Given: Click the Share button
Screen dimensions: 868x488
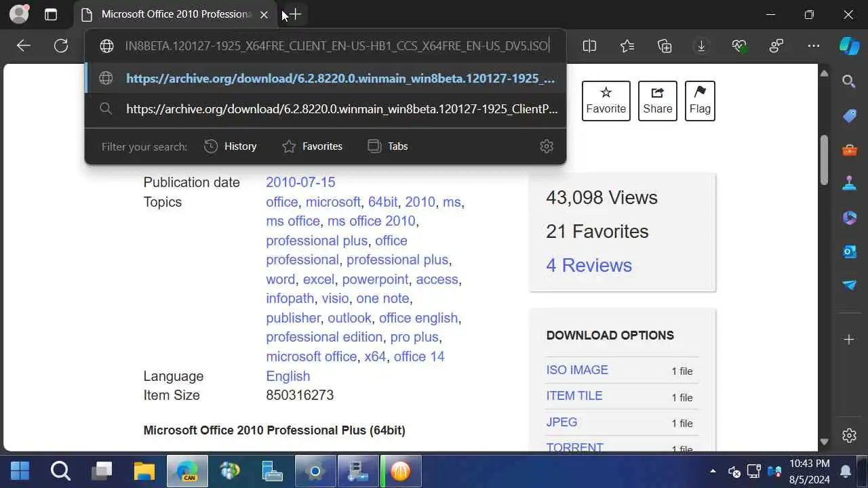Looking at the screenshot, I should tap(658, 101).
